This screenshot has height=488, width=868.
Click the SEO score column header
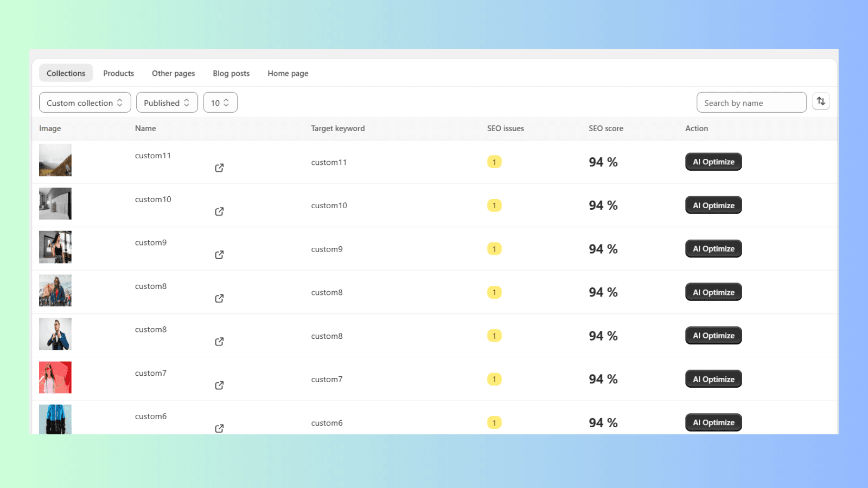(606, 129)
